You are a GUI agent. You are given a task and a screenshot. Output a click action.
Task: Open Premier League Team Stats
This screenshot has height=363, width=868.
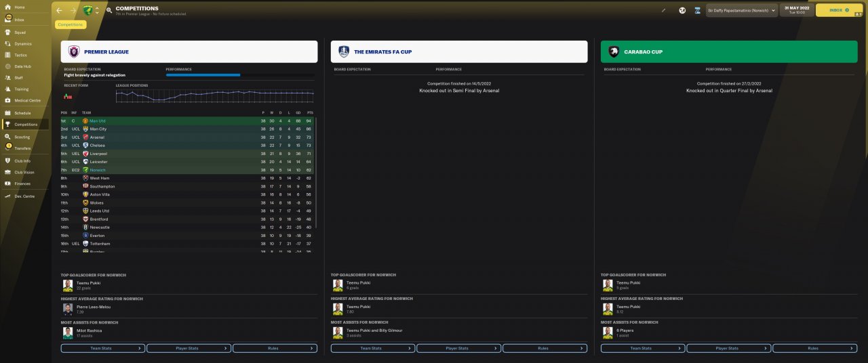(103, 348)
